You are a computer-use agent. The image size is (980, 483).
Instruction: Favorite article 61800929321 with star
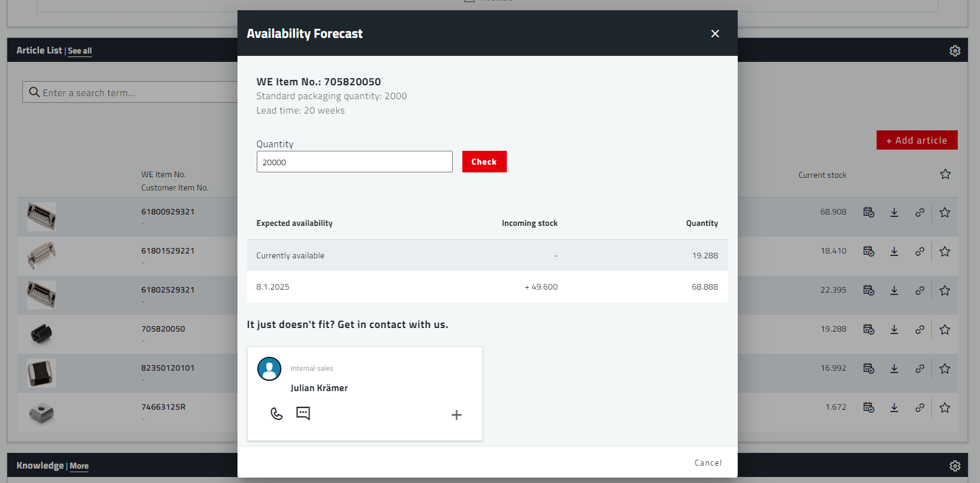pyautogui.click(x=945, y=213)
